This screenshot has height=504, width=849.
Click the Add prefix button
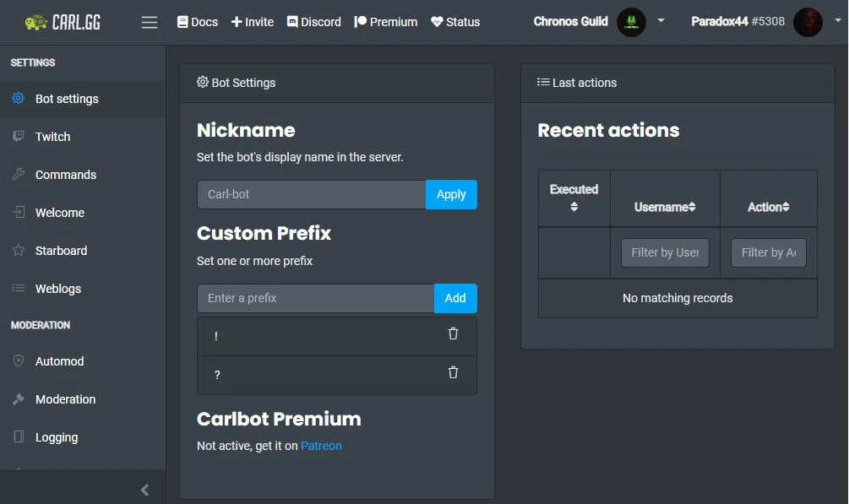[455, 298]
